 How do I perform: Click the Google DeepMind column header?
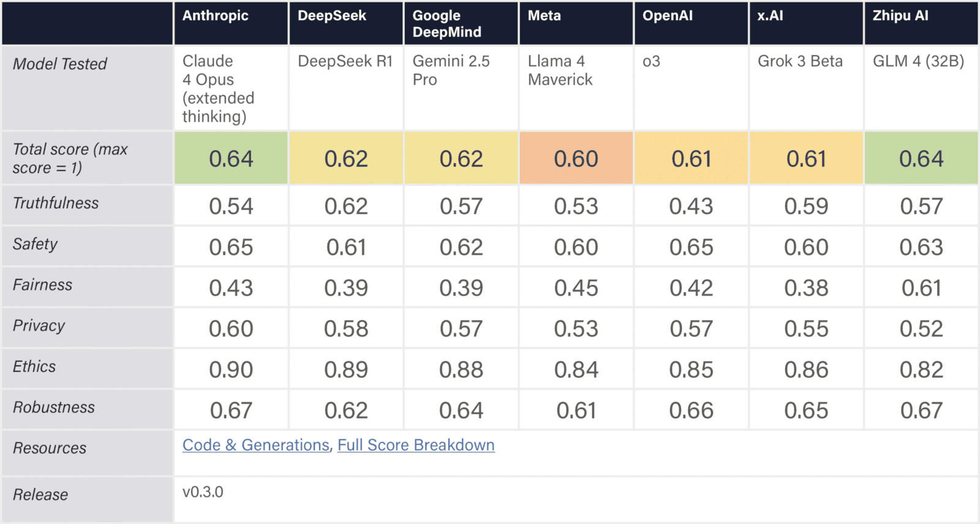click(x=447, y=24)
